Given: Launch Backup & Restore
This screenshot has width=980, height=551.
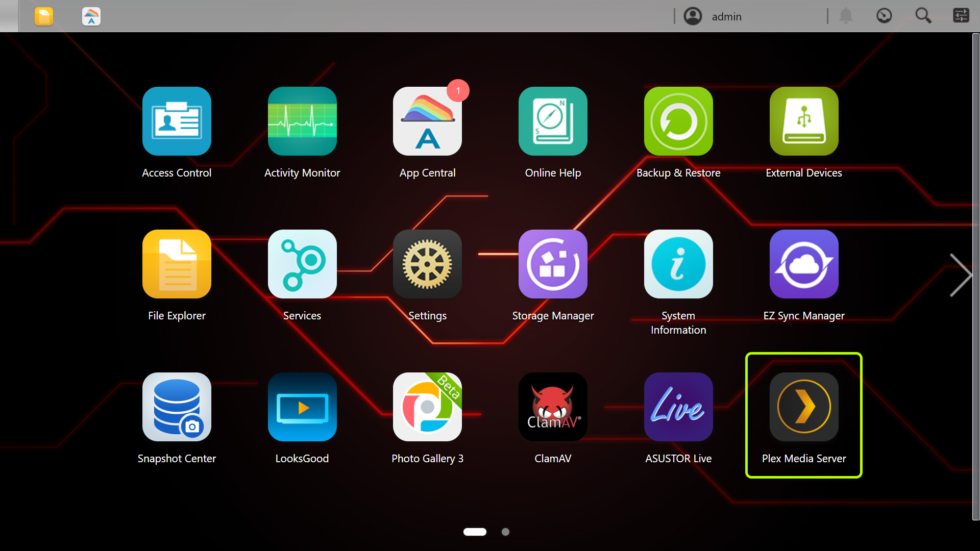Looking at the screenshot, I should [678, 121].
